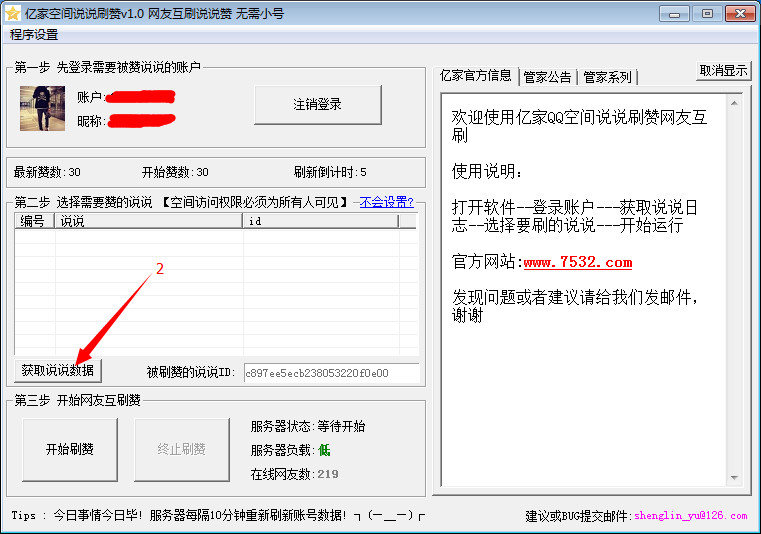Click the 终止刷赞 button
The width and height of the screenshot is (761, 534).
[x=182, y=450]
